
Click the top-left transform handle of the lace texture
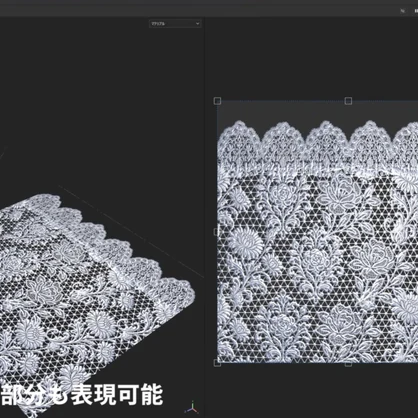217,101
